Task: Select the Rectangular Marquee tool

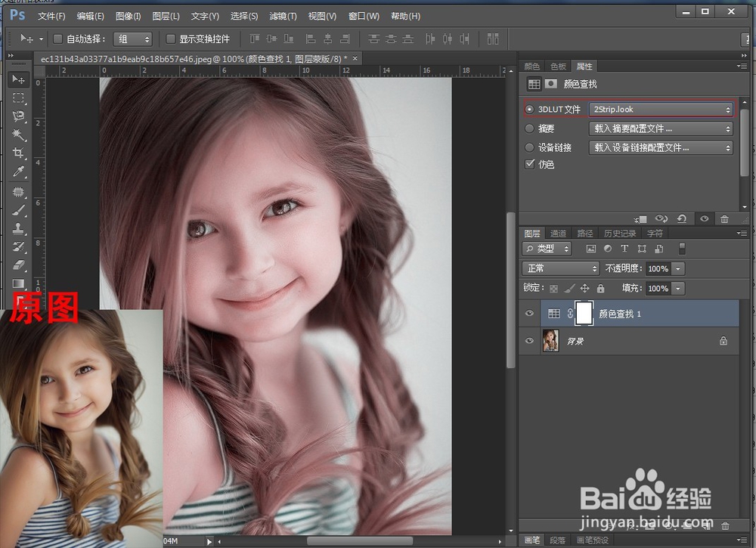Action: tap(19, 98)
